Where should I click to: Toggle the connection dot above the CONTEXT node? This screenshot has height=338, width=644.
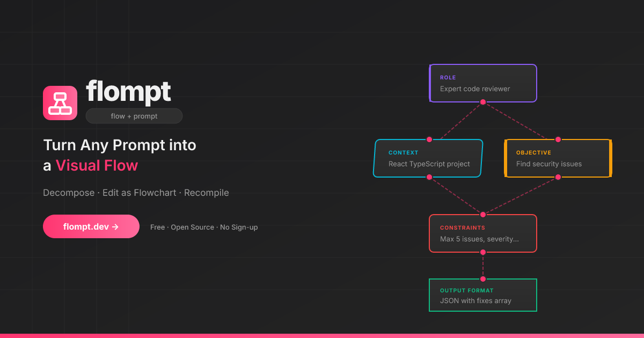(428, 140)
